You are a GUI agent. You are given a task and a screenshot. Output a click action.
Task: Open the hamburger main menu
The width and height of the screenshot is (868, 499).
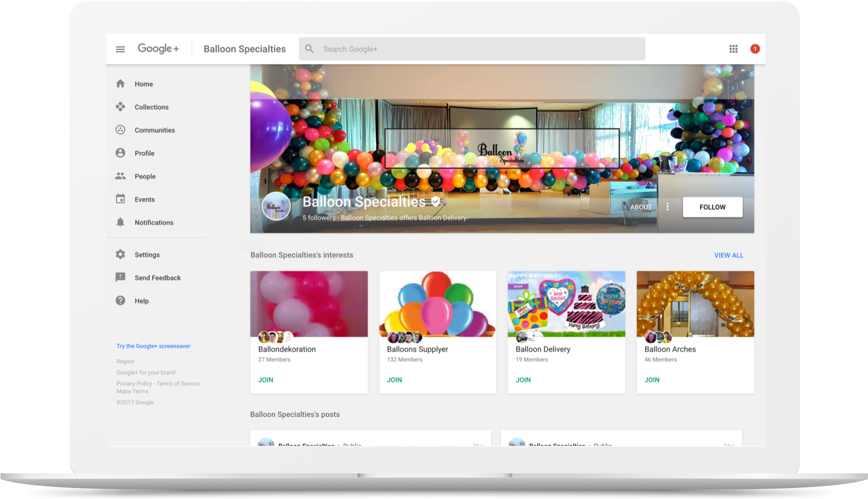[x=120, y=49]
